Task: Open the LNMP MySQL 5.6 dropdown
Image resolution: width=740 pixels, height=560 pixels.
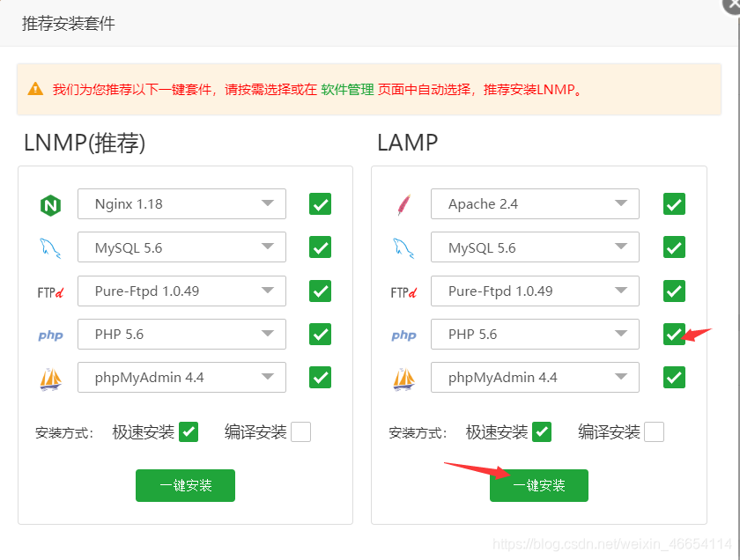Action: point(181,247)
